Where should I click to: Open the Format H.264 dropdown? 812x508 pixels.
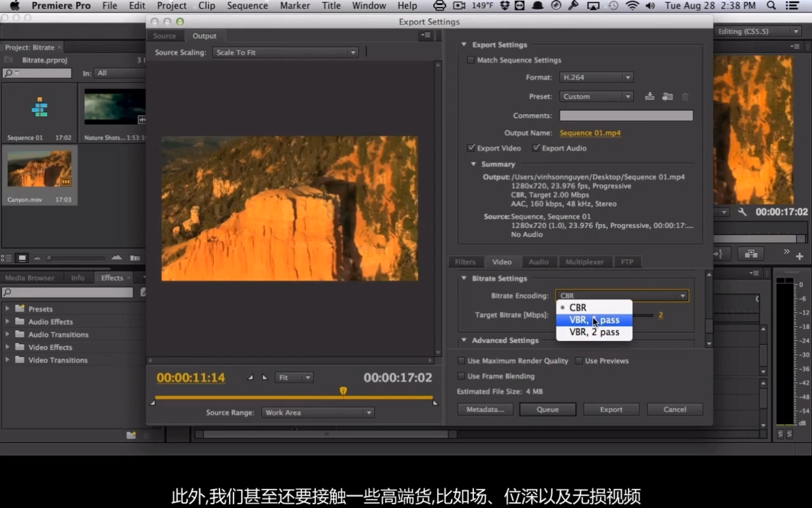tap(596, 77)
